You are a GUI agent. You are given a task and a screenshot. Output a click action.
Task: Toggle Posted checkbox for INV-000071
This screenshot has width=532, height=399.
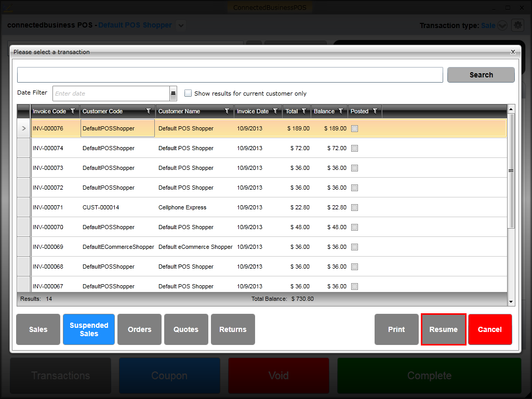point(354,207)
